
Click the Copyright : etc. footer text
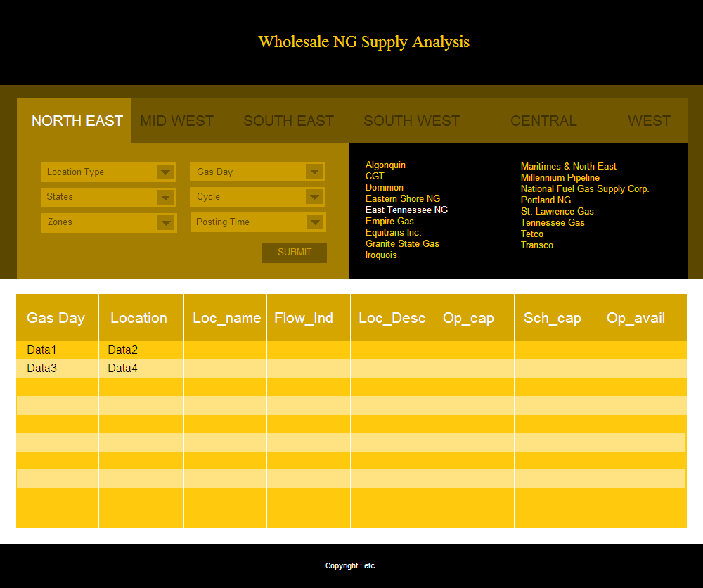tap(351, 566)
